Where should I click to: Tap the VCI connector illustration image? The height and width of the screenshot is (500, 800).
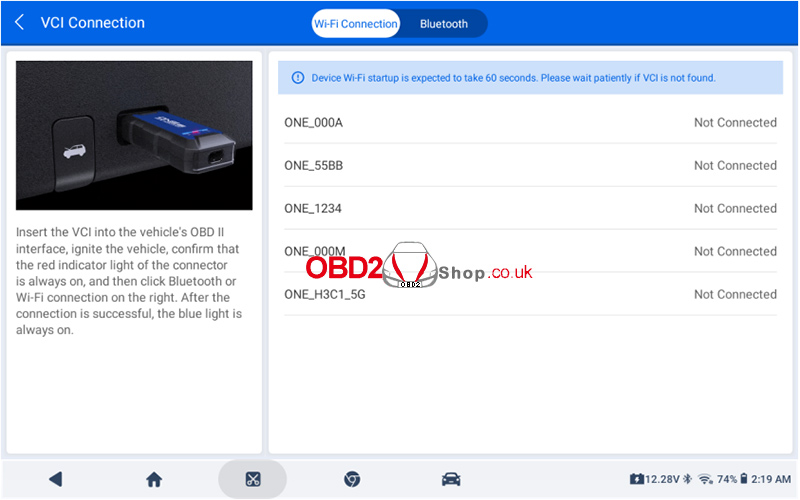(x=134, y=135)
